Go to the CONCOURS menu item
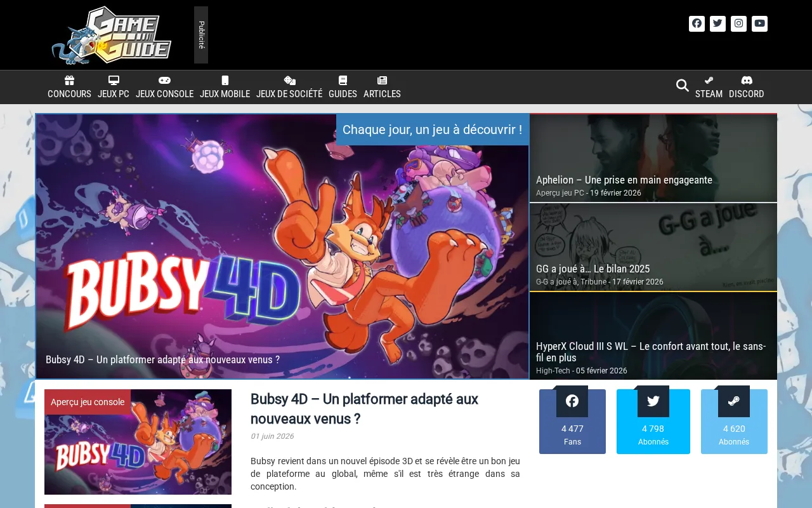Viewport: 812px width, 508px height. click(x=69, y=94)
